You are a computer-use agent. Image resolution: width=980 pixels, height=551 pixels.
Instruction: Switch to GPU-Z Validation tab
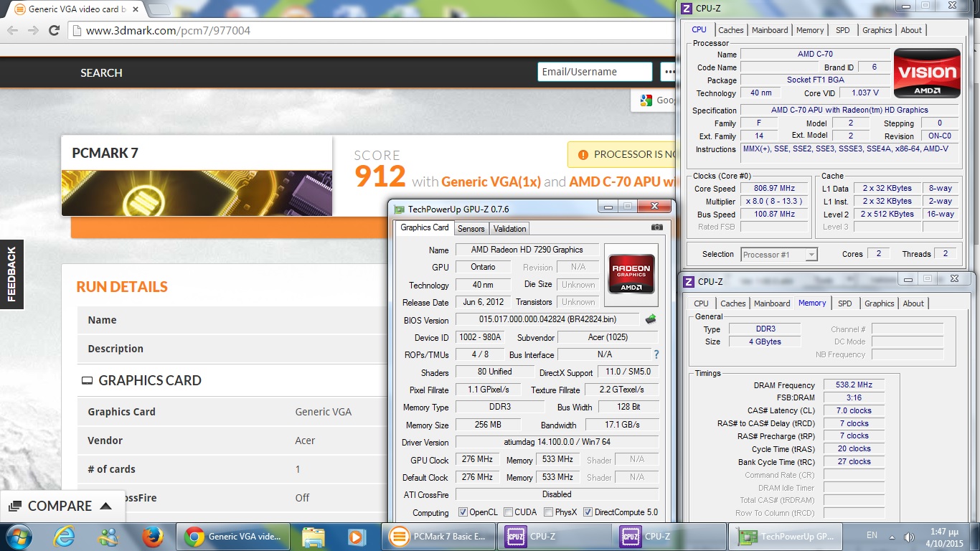510,229
